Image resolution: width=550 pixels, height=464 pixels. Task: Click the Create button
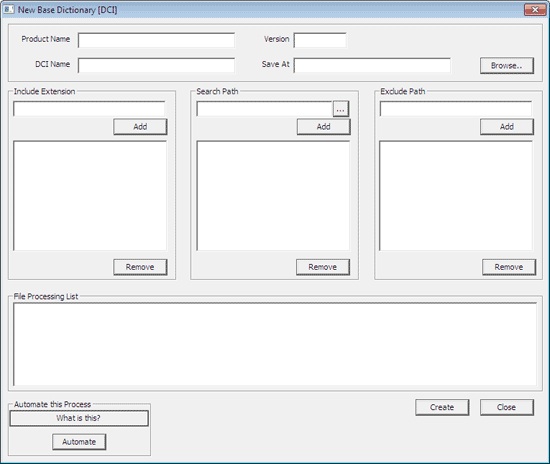(442, 407)
